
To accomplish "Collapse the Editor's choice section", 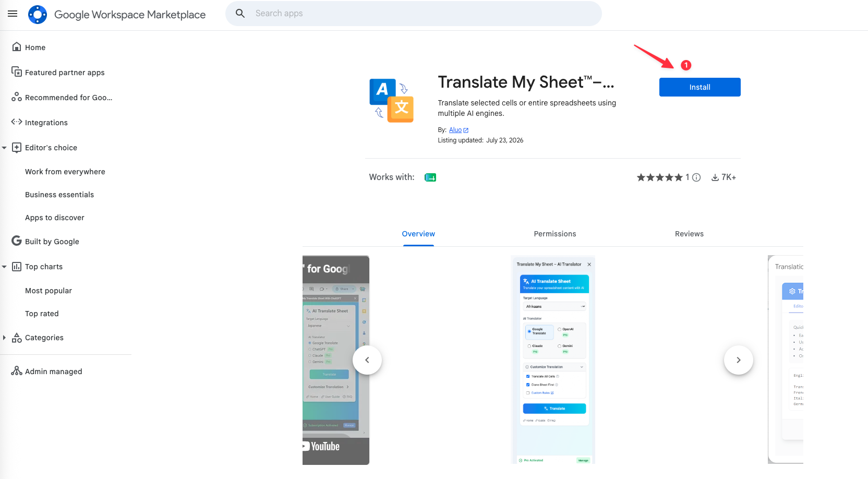I will [4, 148].
